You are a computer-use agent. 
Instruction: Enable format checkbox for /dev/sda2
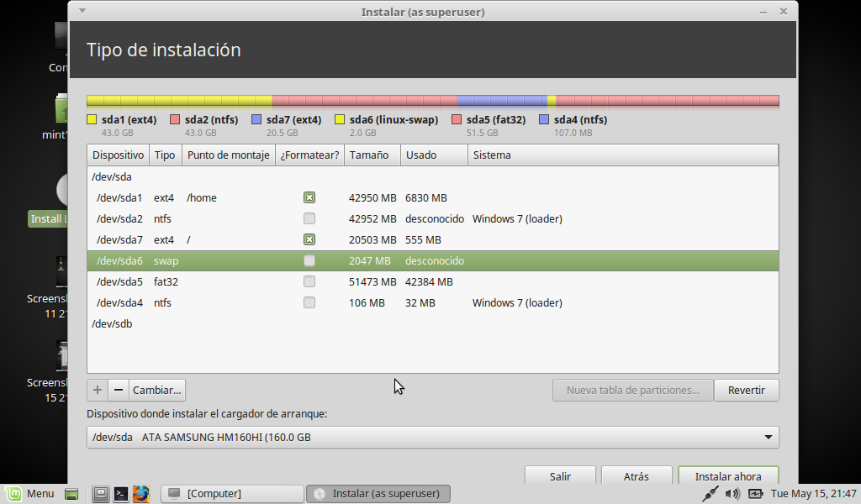[309, 219]
